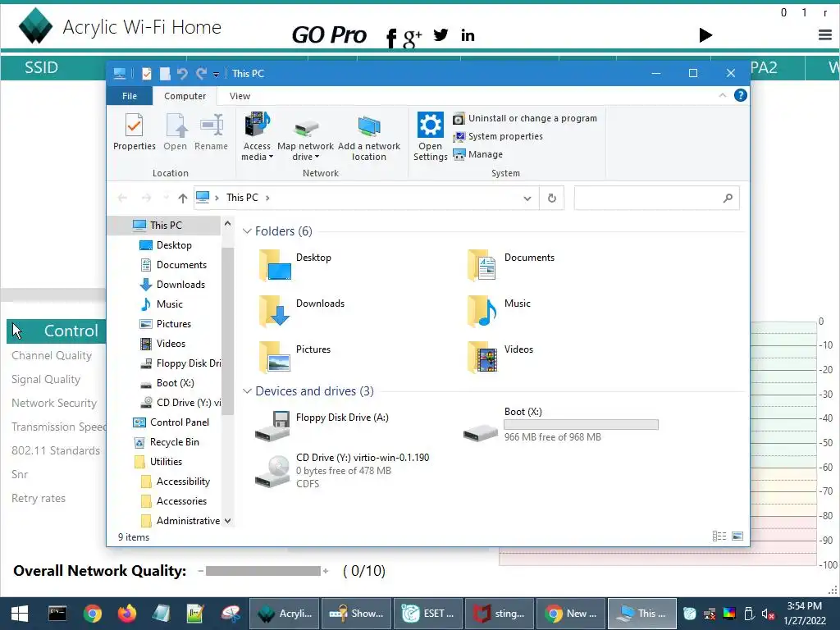
Task: Click the up one level arrow
Action: point(183,199)
